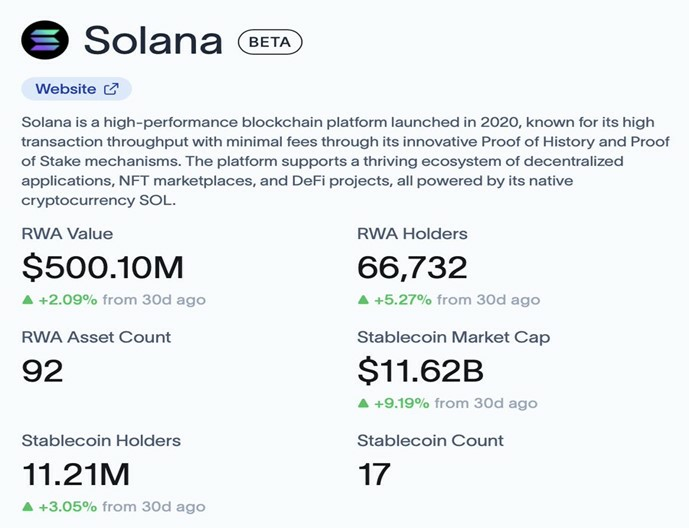Click the green up arrow under RWA Value

[27, 299]
